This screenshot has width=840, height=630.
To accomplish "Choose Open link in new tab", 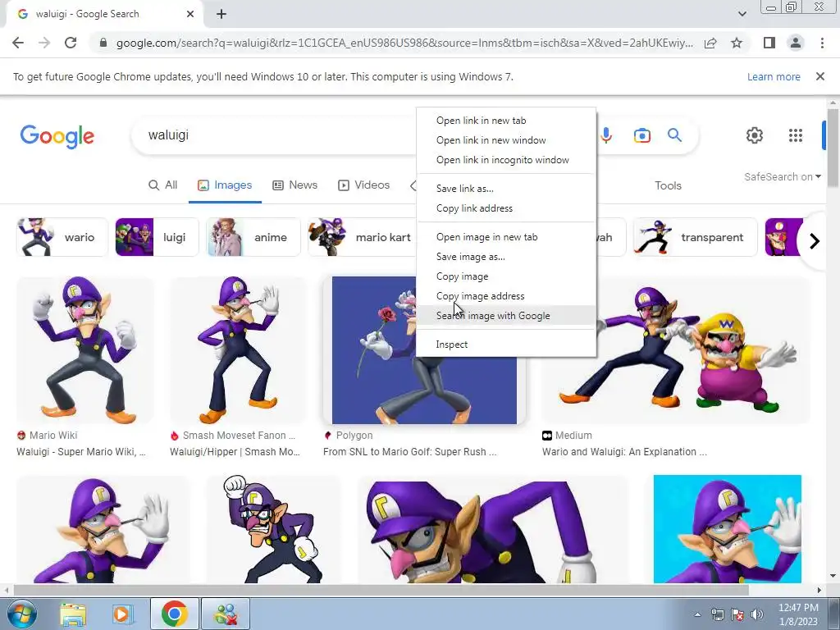I will (x=506, y=121).
